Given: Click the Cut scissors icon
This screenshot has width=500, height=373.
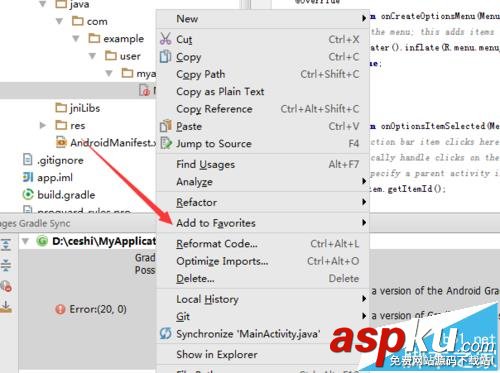Looking at the screenshot, I should tap(165, 39).
